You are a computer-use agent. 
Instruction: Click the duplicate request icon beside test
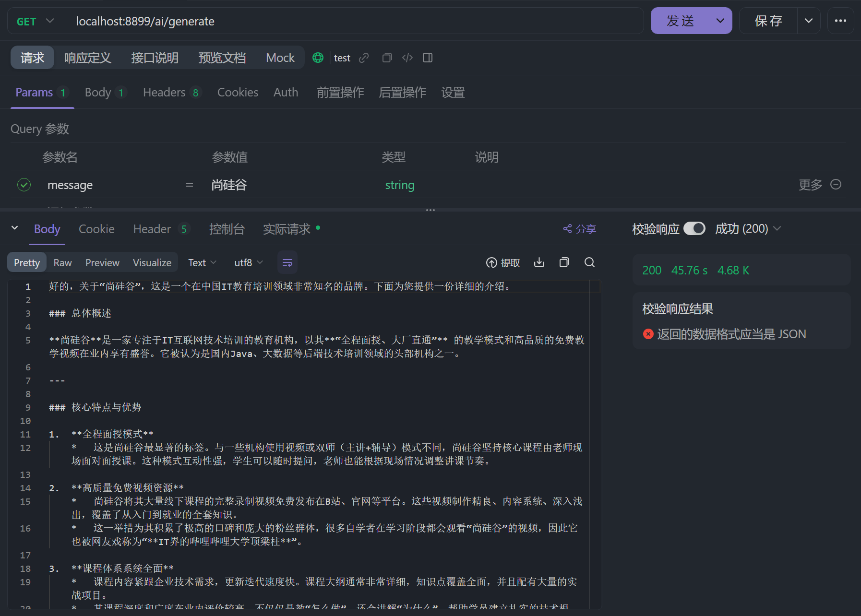[387, 58]
